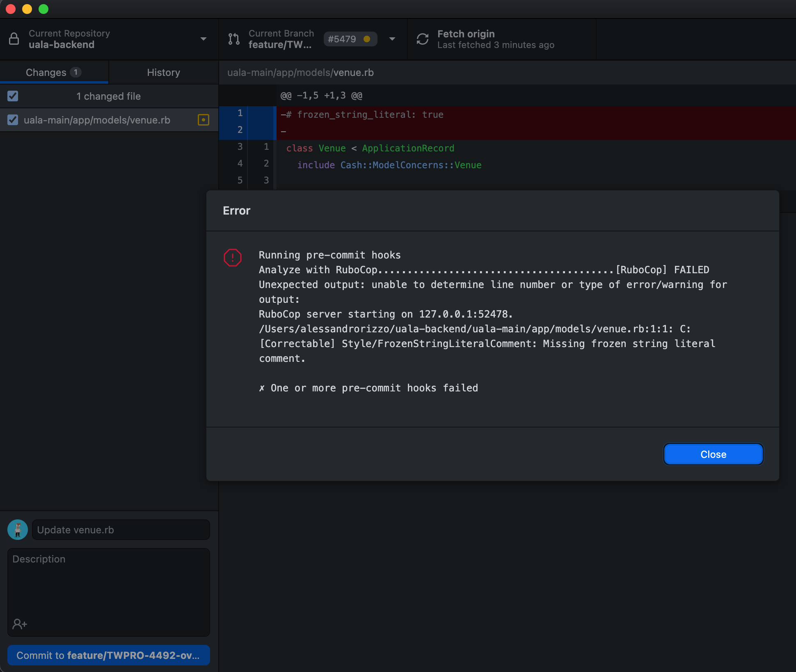The height and width of the screenshot is (672, 796).
Task: Click the 'Running pre-commit hooks' text
Action: pos(329,255)
